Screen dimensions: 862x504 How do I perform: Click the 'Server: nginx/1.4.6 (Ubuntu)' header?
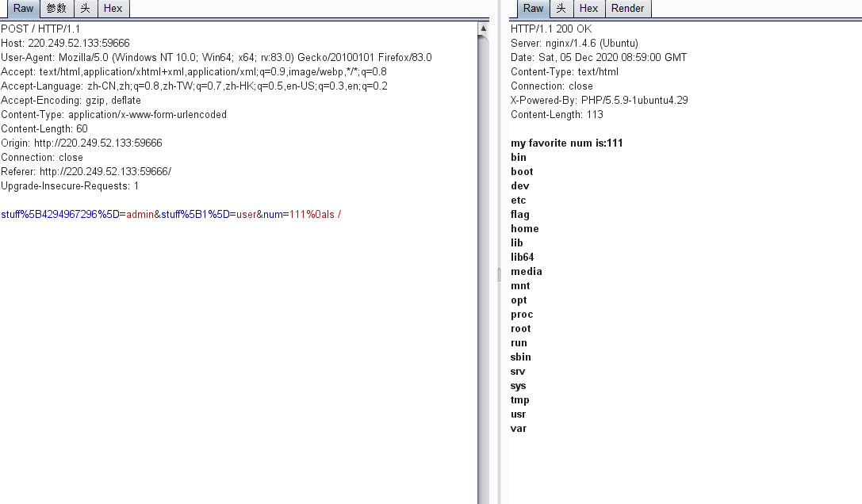click(x=574, y=43)
